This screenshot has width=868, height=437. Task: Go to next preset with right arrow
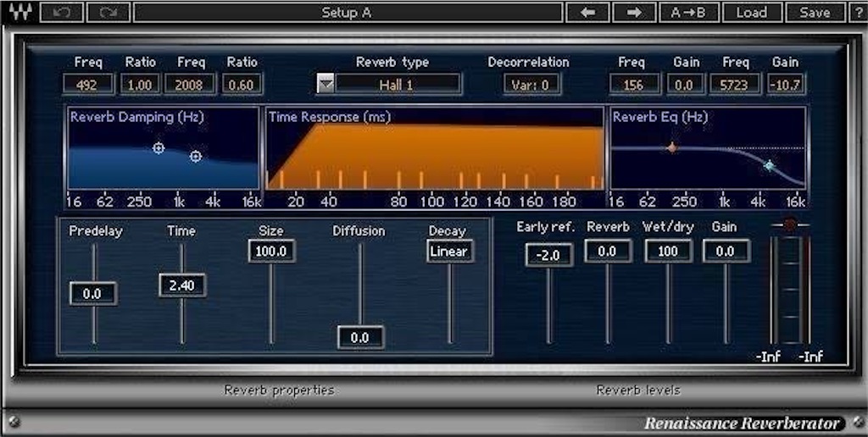click(634, 12)
